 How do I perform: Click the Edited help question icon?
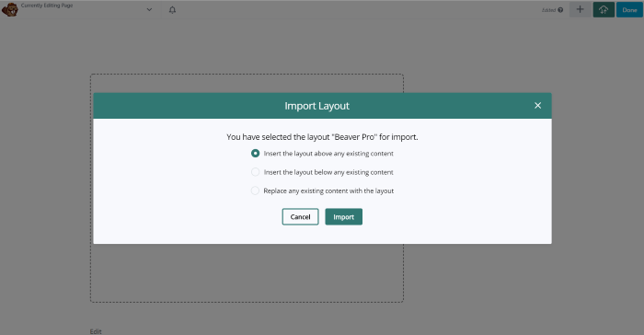(x=560, y=10)
